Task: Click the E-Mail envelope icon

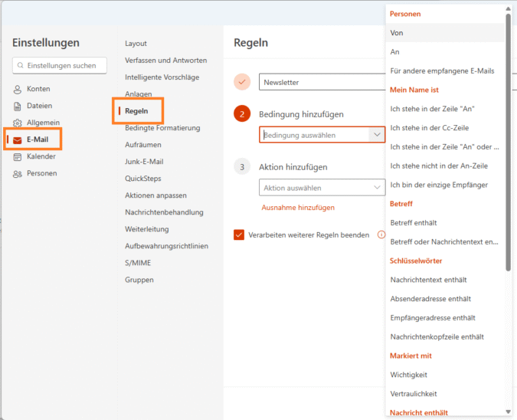Action: 18,139
